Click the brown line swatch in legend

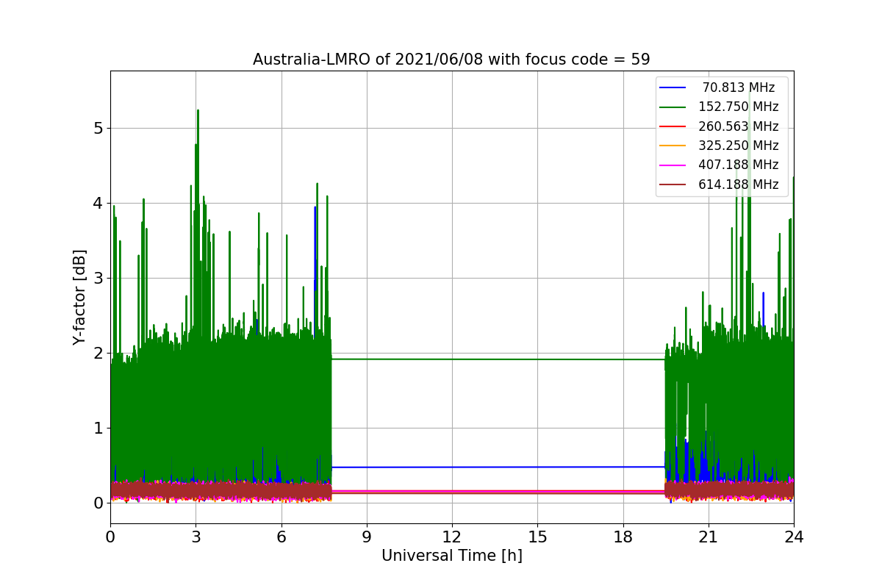[x=673, y=184]
